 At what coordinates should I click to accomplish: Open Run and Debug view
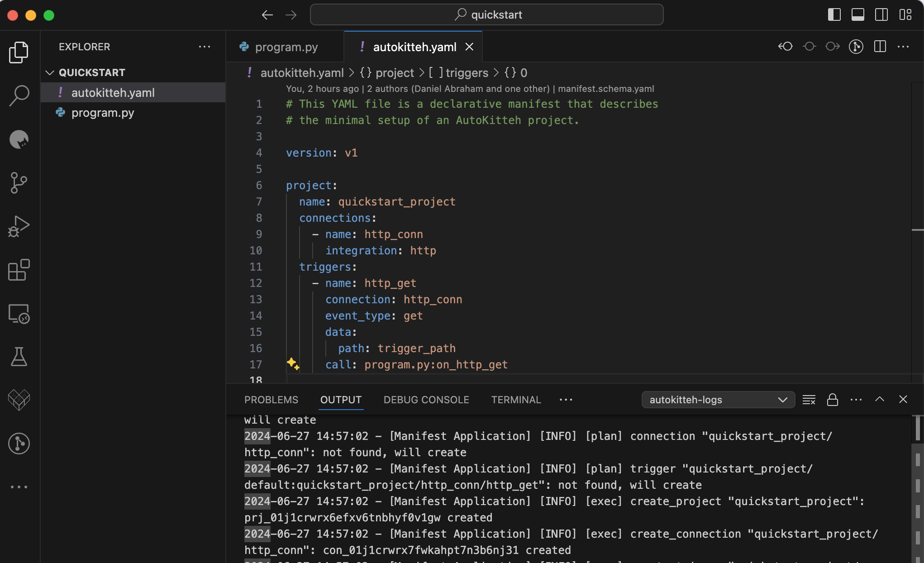19,226
